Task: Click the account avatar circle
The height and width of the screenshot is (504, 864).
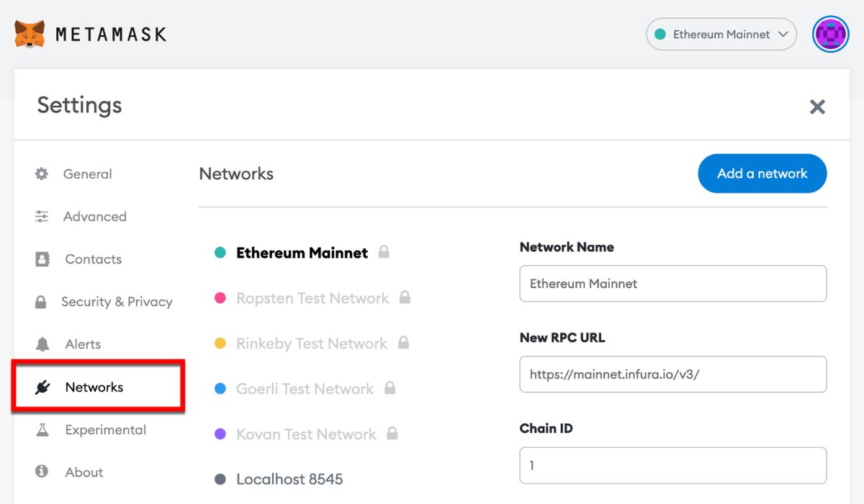Action: coord(830,33)
